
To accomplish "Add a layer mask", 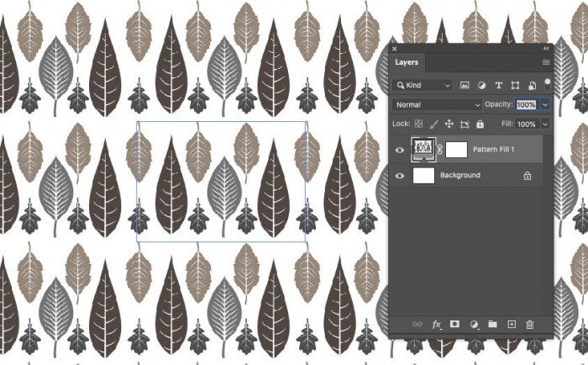I will coord(454,324).
